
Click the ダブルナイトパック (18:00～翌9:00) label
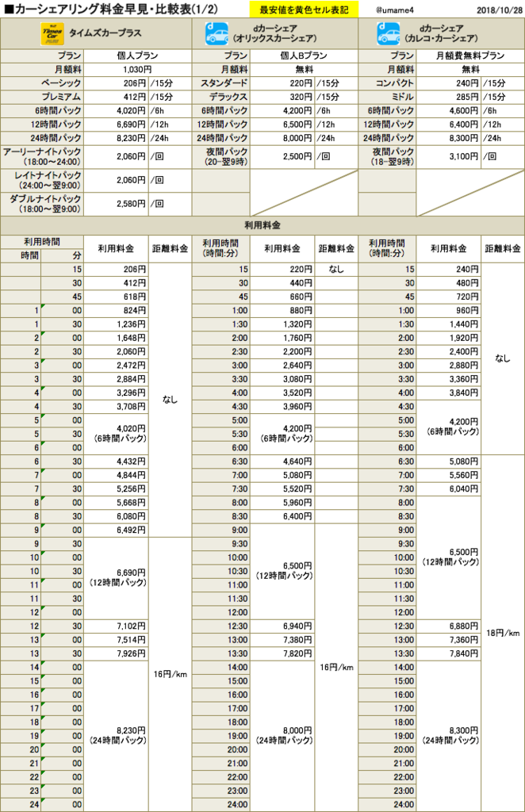(x=42, y=204)
